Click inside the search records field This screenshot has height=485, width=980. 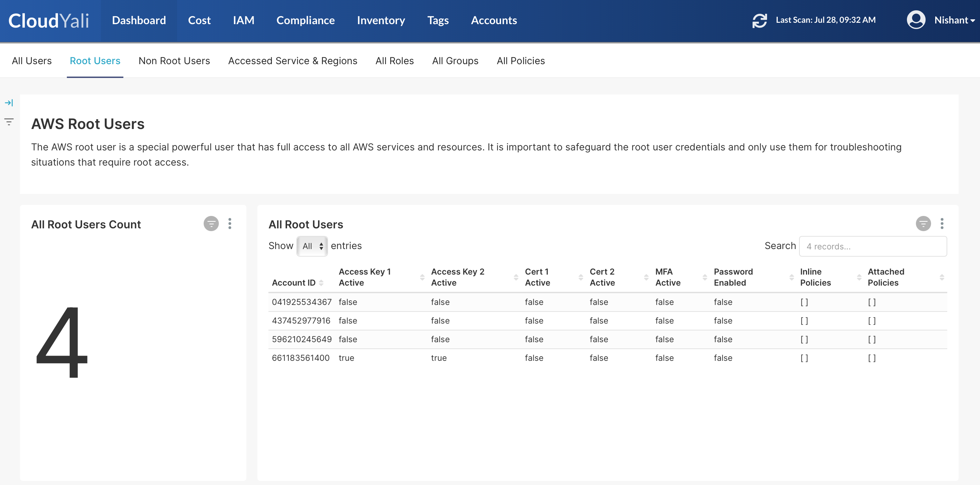pyautogui.click(x=873, y=246)
